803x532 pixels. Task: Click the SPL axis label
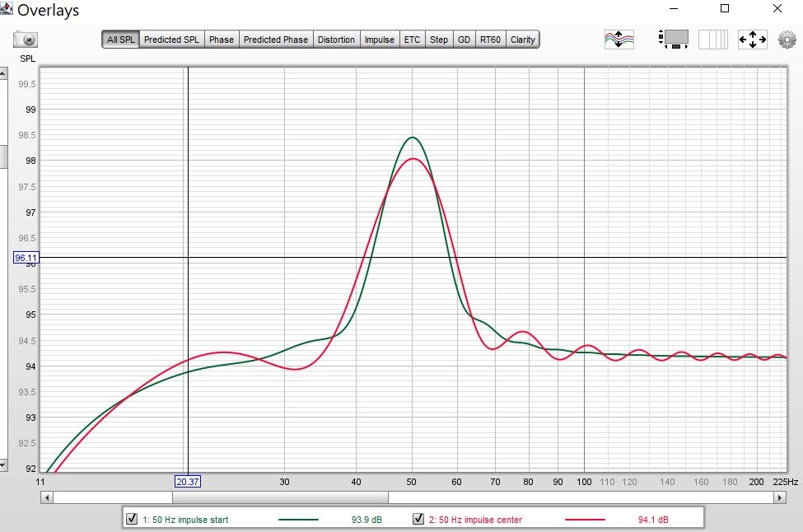28,58
